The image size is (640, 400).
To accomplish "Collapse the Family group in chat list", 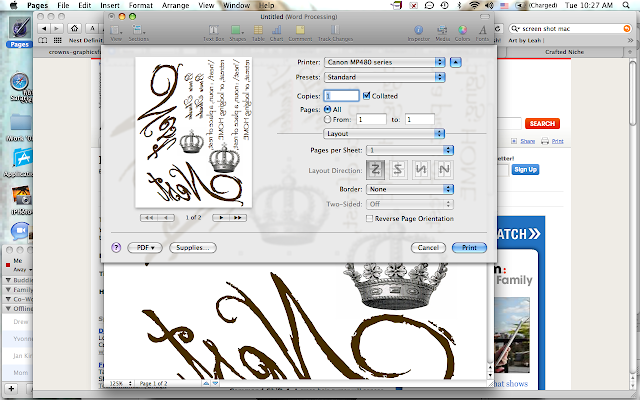I will (8, 289).
